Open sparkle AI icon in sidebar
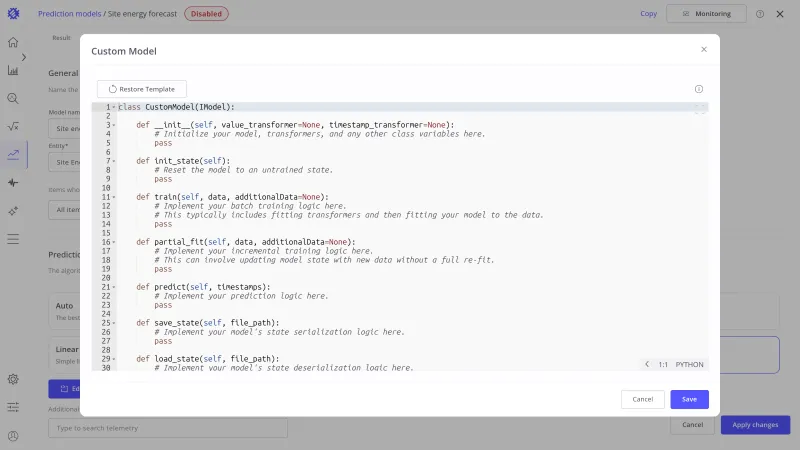The image size is (800, 450). tap(13, 211)
